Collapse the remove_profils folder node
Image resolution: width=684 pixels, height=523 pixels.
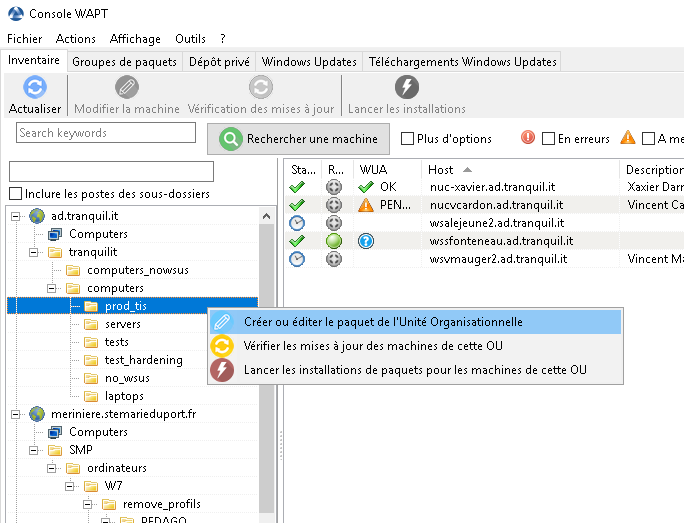(x=88, y=504)
